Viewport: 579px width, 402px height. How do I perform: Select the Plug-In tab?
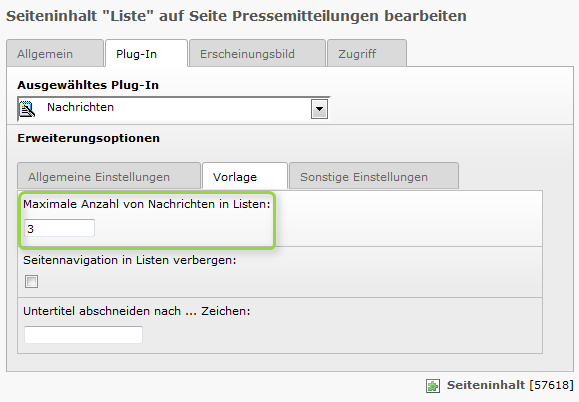click(x=147, y=54)
